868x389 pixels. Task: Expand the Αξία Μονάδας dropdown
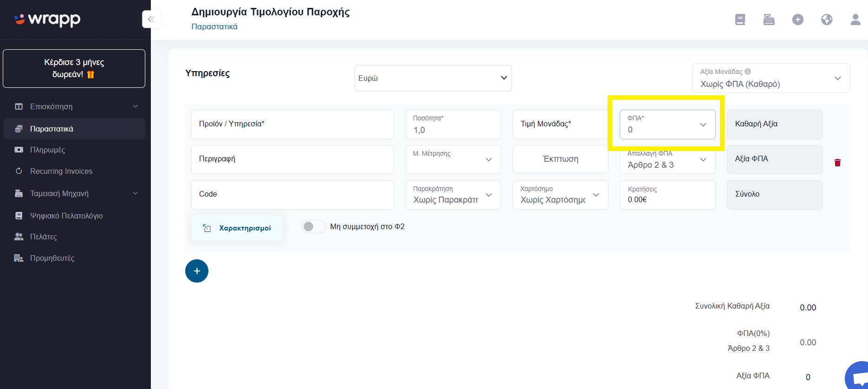[771, 78]
